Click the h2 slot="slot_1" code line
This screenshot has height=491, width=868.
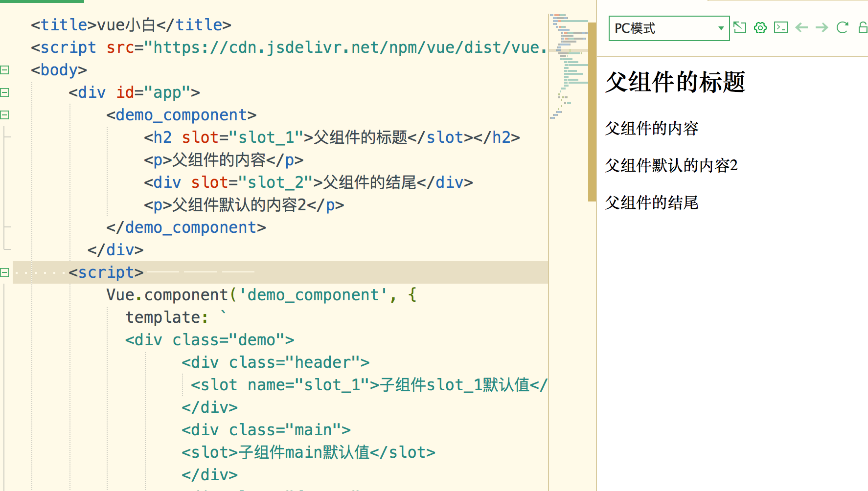[332, 137]
